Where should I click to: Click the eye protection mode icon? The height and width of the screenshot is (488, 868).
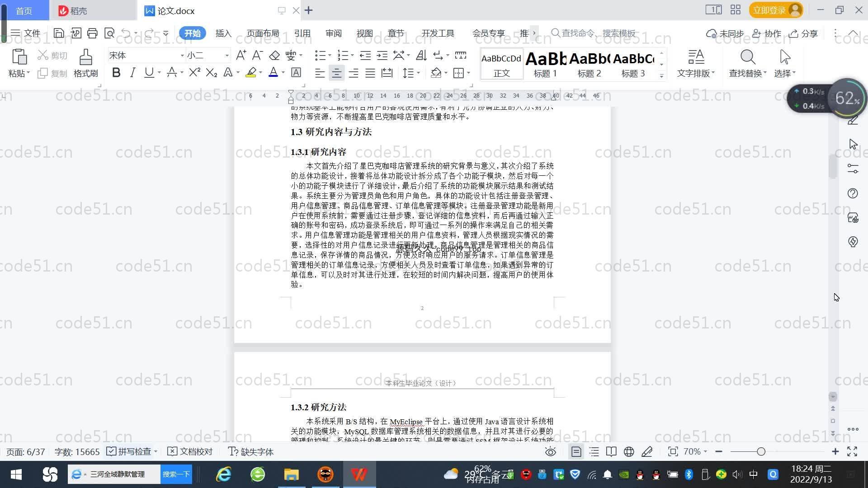[551, 451]
